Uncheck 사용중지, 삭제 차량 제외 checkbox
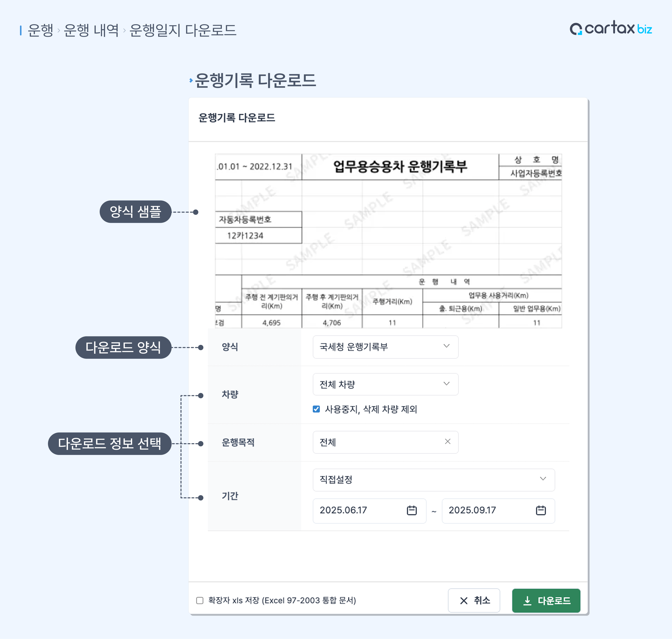 [316, 409]
